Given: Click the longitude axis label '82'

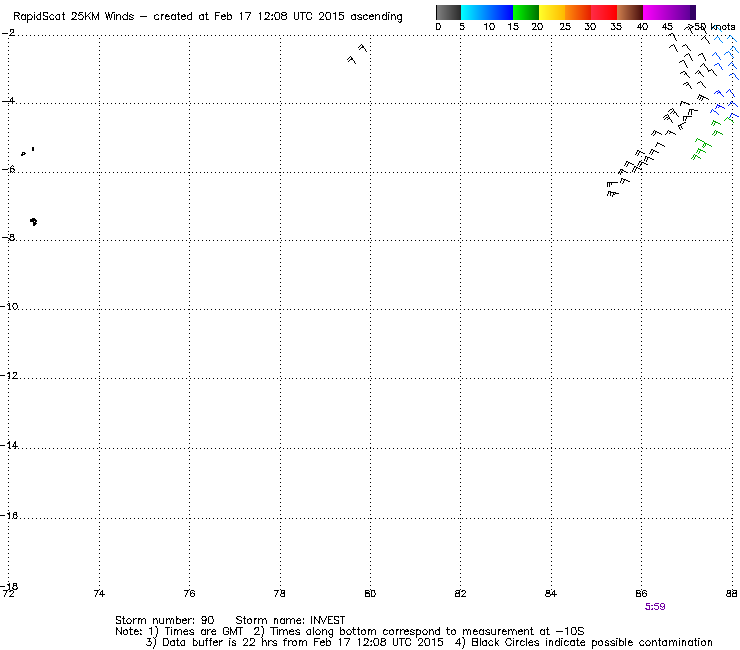Looking at the screenshot, I should click(460, 593).
